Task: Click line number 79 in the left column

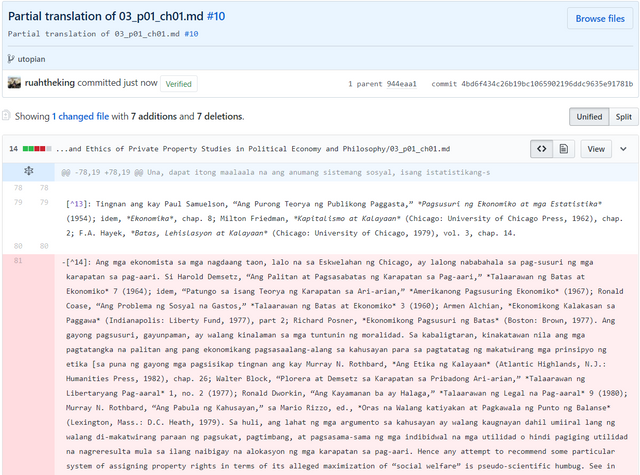Action: (18, 202)
